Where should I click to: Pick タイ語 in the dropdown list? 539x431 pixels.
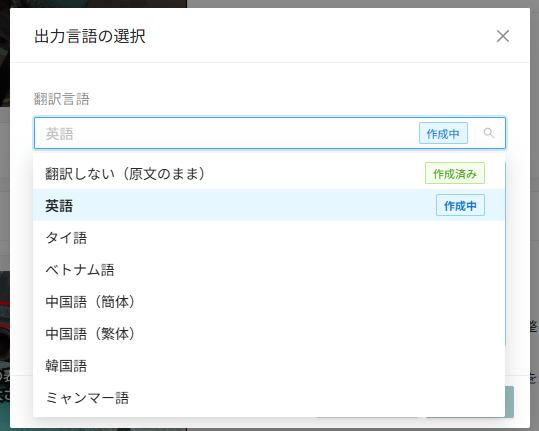coord(269,237)
